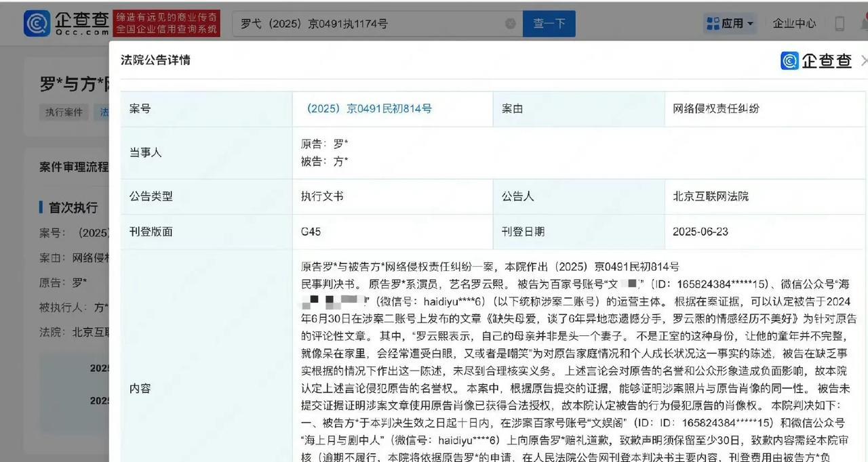Viewport: 868px width, 462px height.
Task: Click the 查一下 search button
Action: (549, 24)
